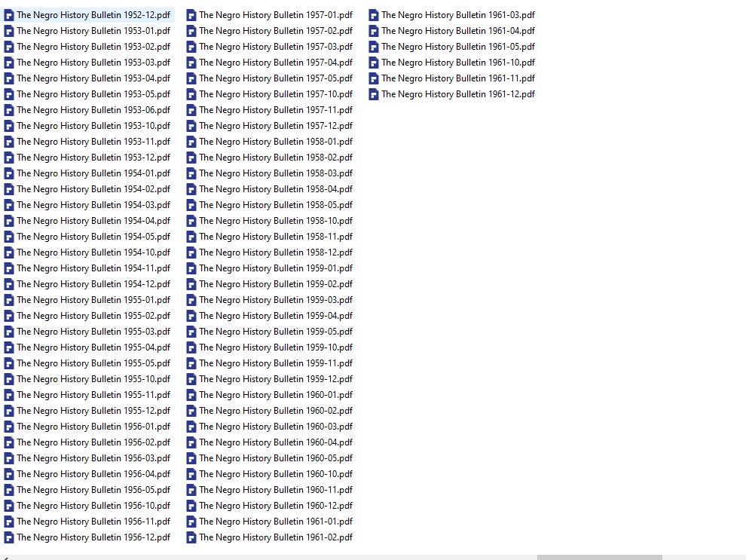This screenshot has width=746, height=560.
Task: Click the file icon of Bulletin 1958-10
Action: [191, 221]
